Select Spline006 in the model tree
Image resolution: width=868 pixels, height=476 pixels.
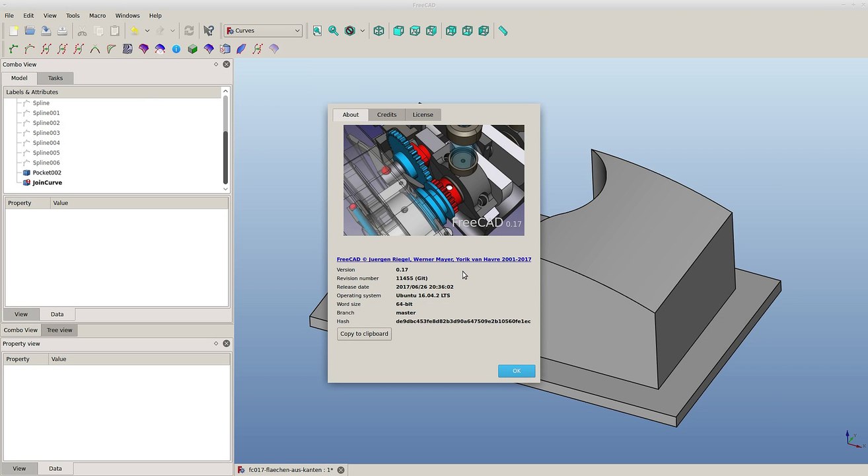click(x=46, y=163)
